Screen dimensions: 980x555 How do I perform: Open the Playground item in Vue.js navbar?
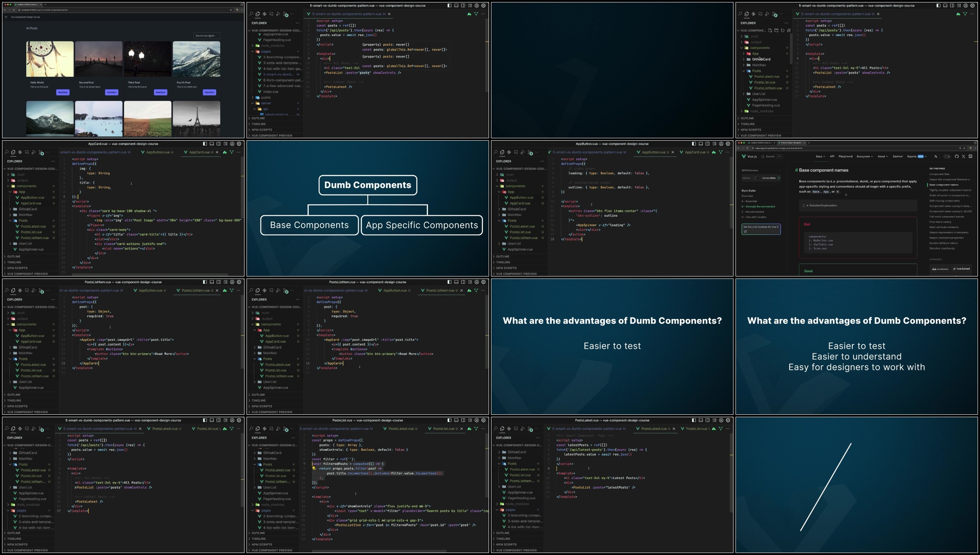click(845, 156)
